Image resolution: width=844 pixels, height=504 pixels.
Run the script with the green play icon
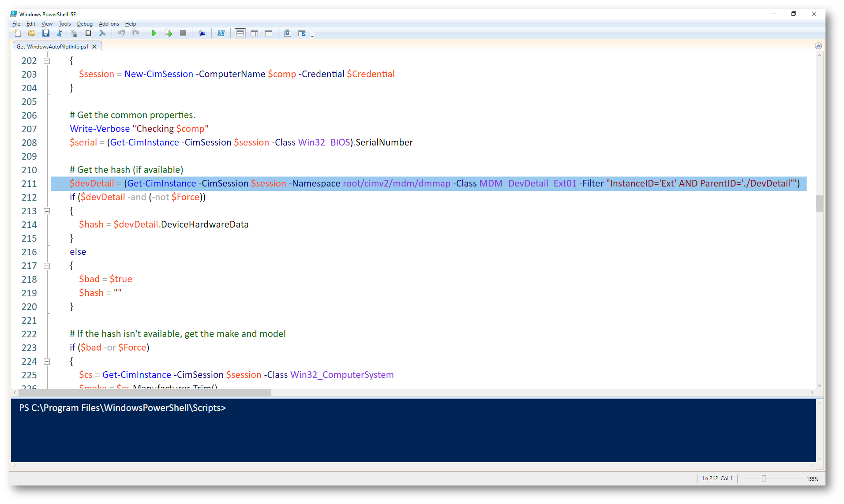click(154, 34)
